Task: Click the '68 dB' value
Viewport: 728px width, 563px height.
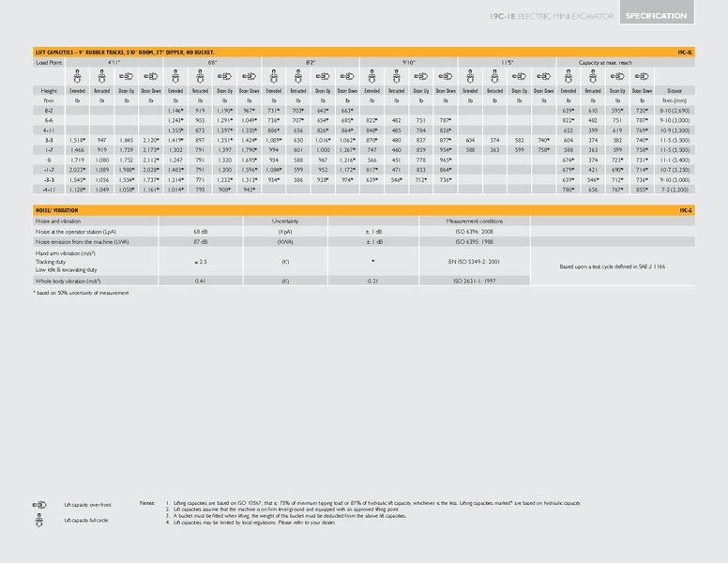Action: (x=200, y=232)
